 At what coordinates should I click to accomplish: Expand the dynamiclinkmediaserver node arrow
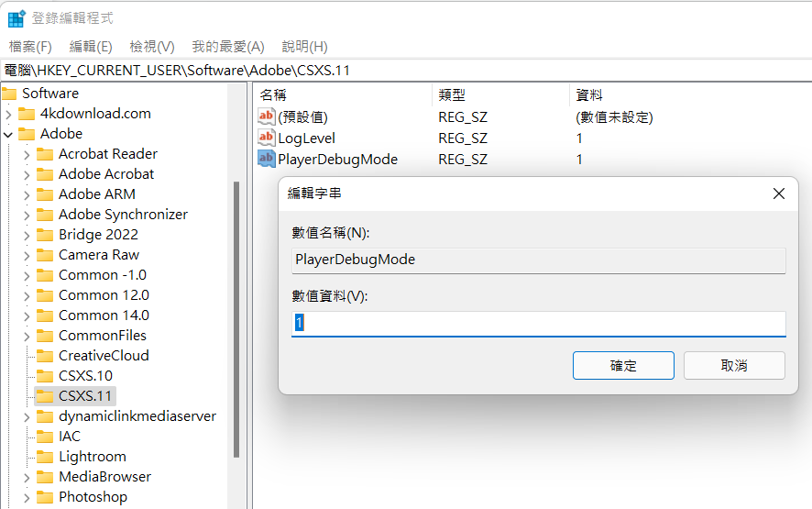coord(27,417)
